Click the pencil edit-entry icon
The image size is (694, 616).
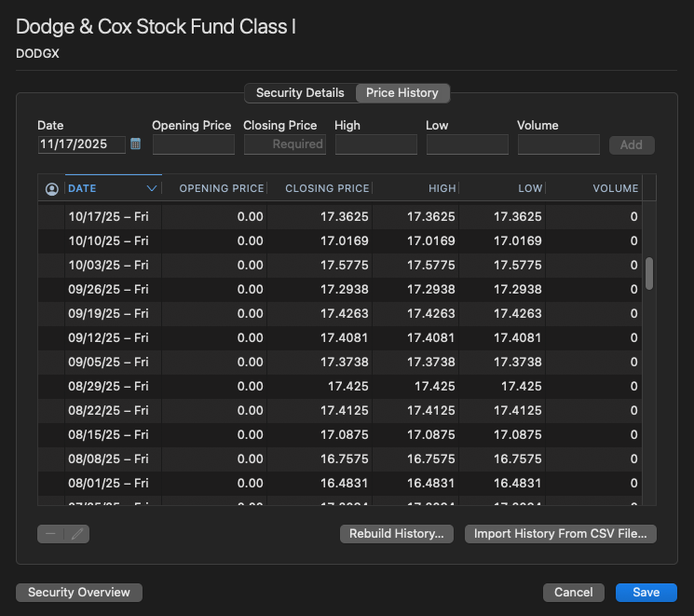point(77,534)
